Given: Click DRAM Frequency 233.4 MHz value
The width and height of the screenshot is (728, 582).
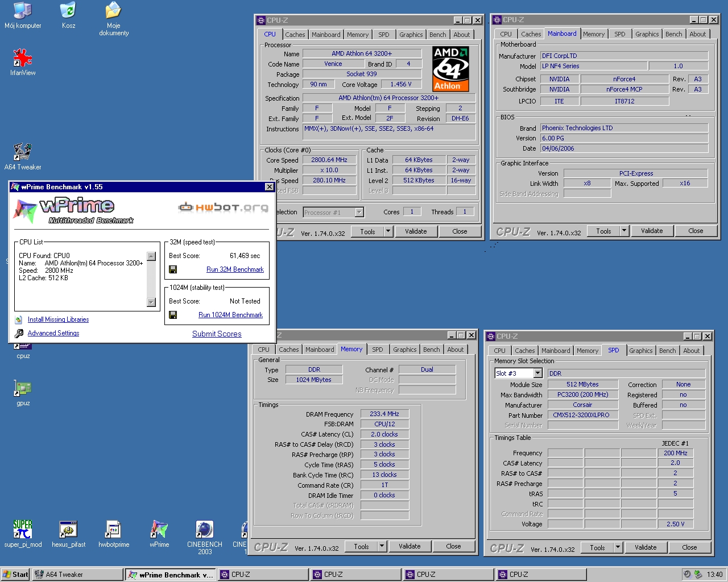Looking at the screenshot, I should pyautogui.click(x=384, y=414).
